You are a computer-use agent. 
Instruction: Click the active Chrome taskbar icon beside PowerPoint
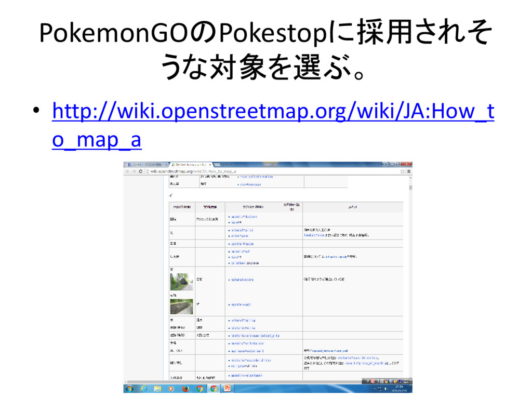tap(214, 389)
